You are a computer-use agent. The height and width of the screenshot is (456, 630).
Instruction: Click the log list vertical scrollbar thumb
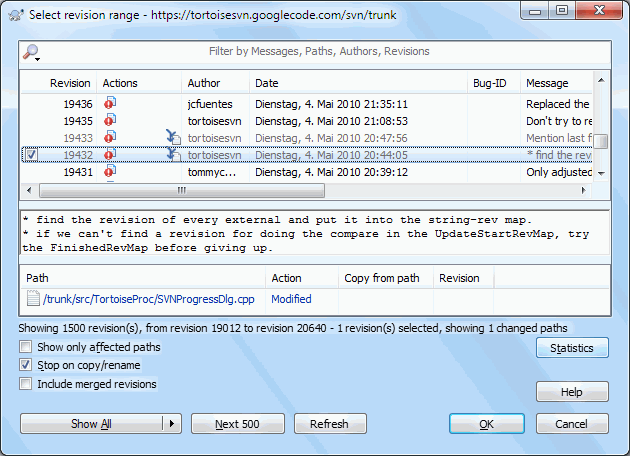tap(601, 141)
